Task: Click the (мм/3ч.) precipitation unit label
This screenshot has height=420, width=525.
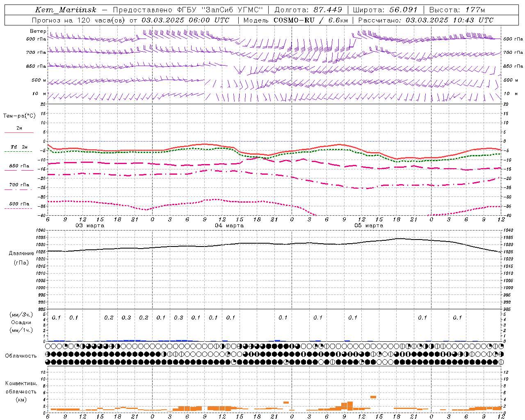Action: tap(21, 315)
